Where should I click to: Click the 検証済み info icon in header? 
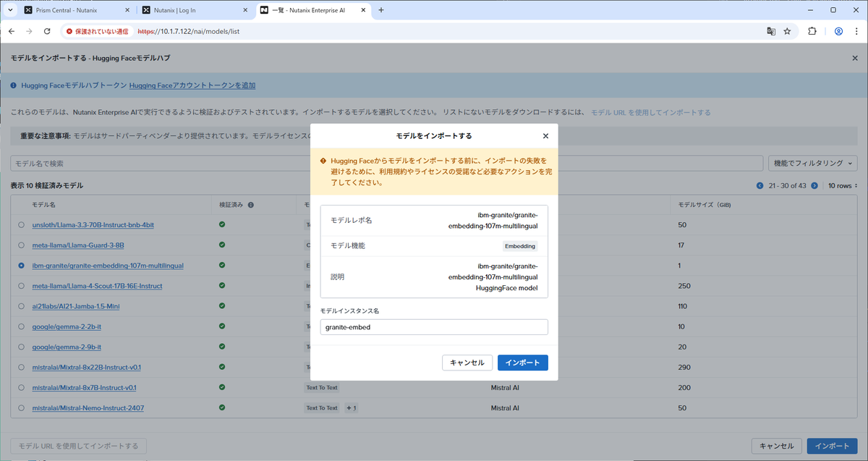(x=250, y=205)
